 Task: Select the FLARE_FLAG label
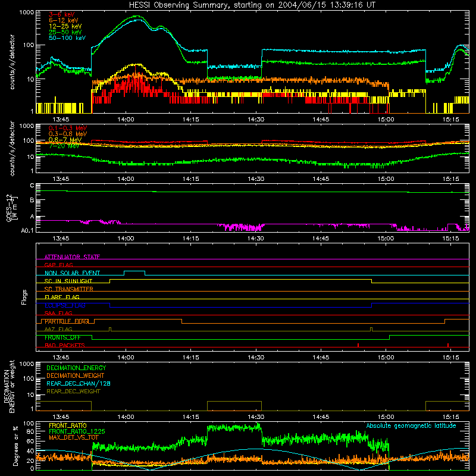click(x=62, y=297)
